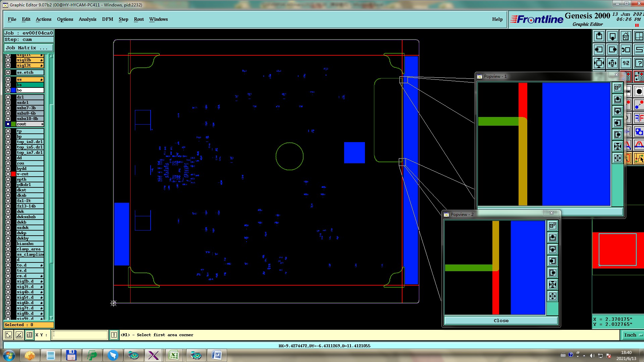The width and height of the screenshot is (644, 362).
Task: Open the DFM menu
Action: click(107, 19)
